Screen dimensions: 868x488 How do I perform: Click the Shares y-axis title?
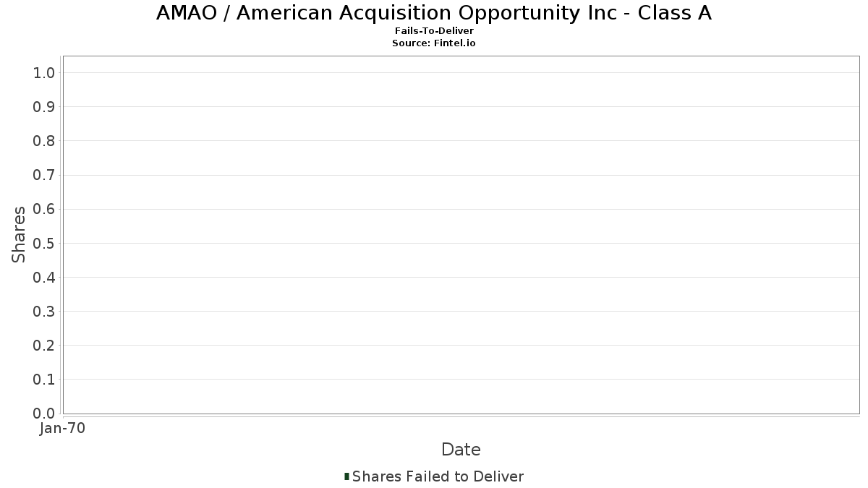19,234
